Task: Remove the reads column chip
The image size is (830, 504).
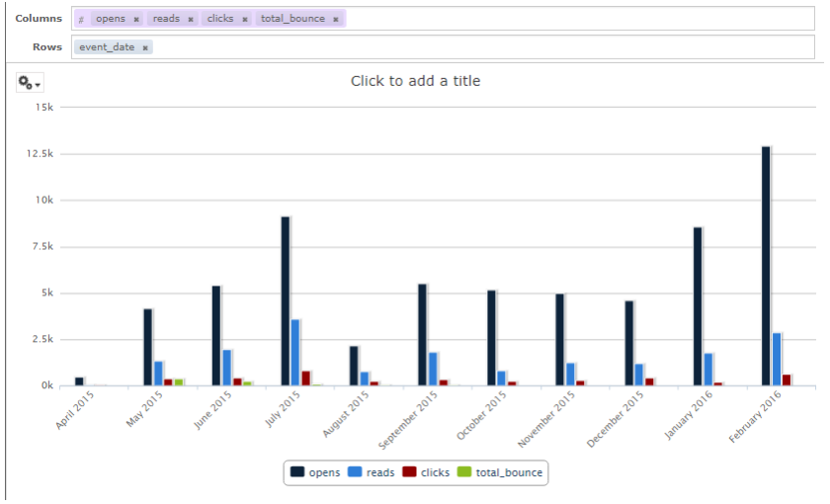Action: tap(191, 19)
